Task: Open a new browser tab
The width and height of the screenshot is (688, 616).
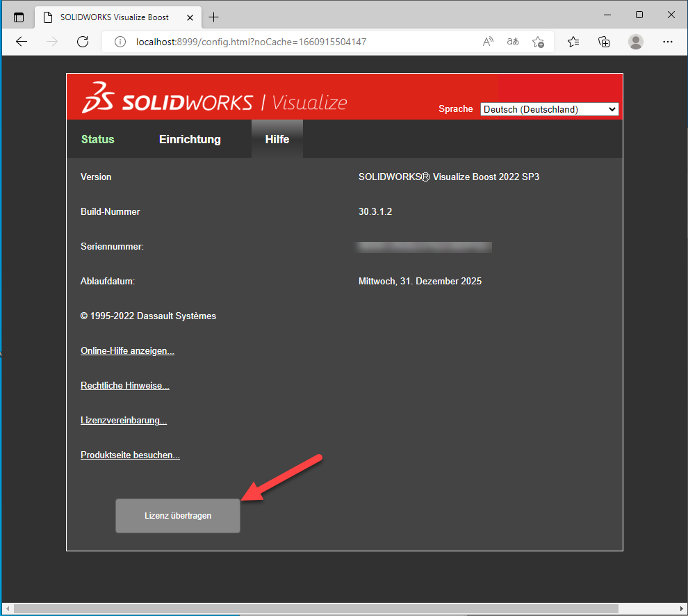Action: [214, 17]
